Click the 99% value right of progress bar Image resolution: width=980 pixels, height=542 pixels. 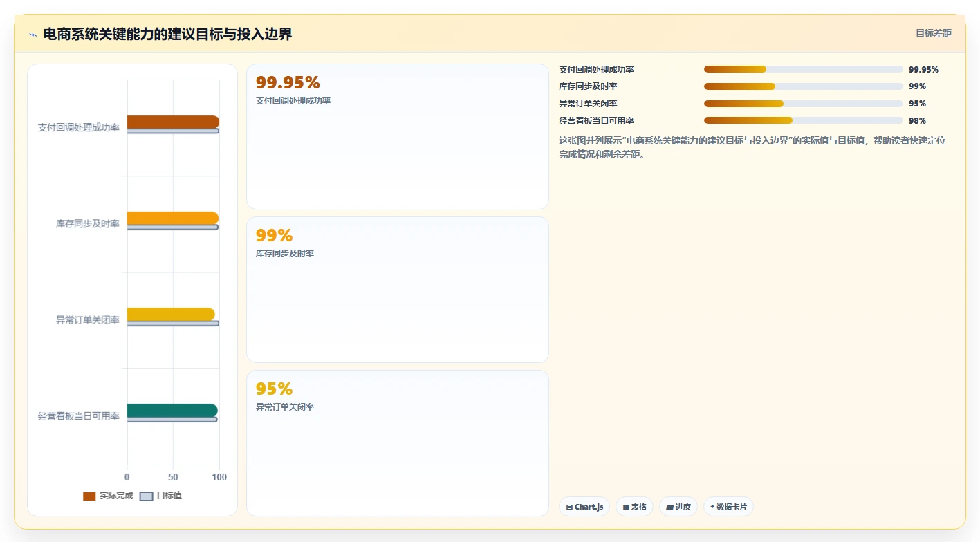(917, 86)
